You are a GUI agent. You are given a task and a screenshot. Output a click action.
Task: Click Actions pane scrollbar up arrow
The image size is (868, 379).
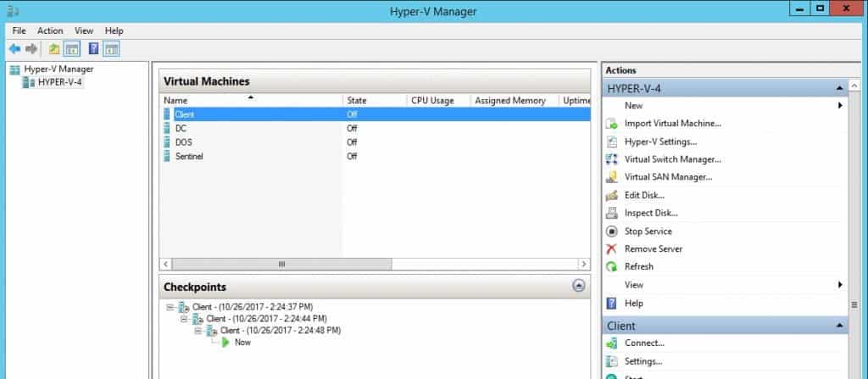(x=854, y=86)
